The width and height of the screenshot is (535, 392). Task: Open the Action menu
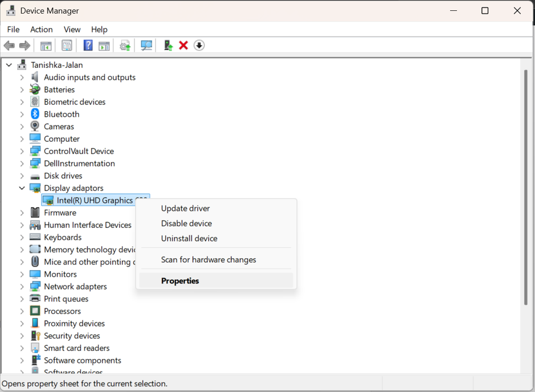(41, 29)
